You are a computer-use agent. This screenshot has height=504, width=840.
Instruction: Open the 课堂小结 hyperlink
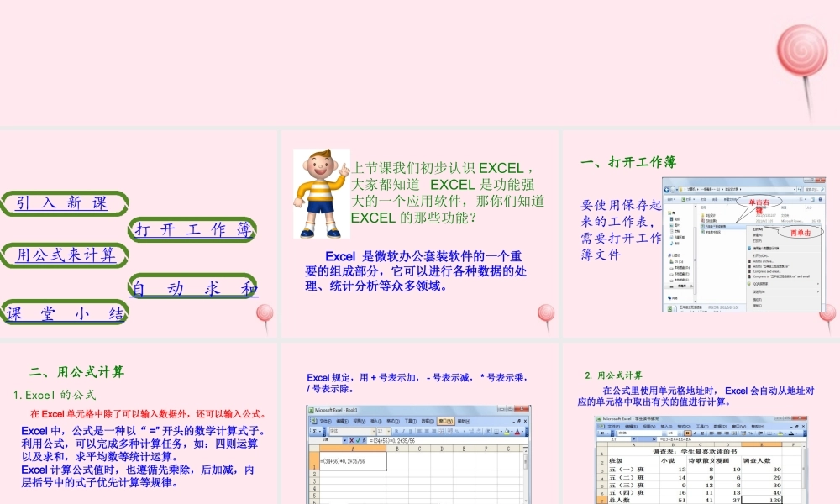click(65, 313)
